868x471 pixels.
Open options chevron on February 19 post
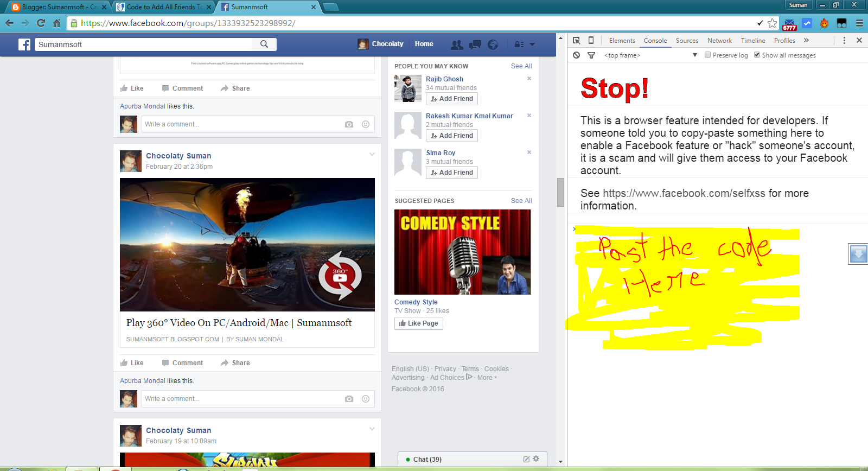372,429
